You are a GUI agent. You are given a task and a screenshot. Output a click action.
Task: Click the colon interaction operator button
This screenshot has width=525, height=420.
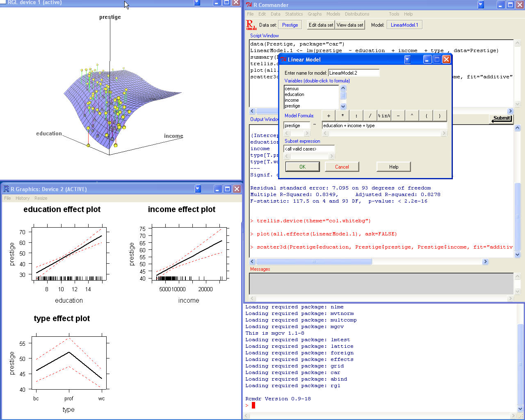click(356, 116)
